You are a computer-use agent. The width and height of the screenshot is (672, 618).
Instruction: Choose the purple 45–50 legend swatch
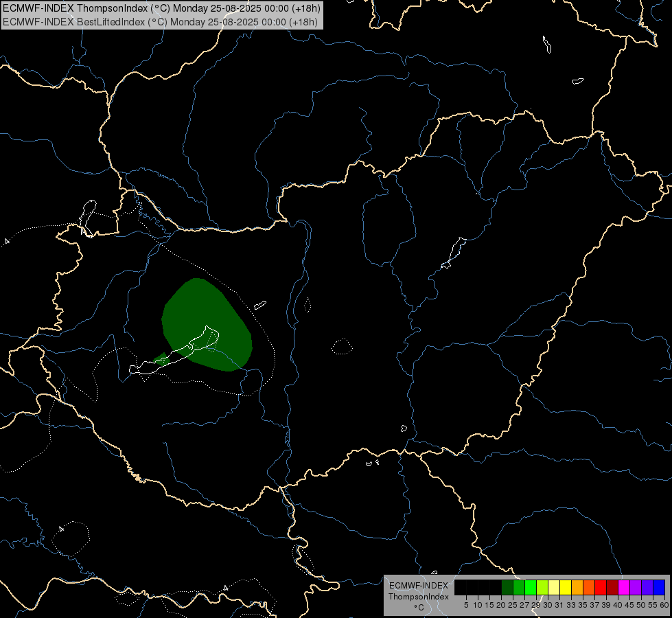click(x=636, y=587)
